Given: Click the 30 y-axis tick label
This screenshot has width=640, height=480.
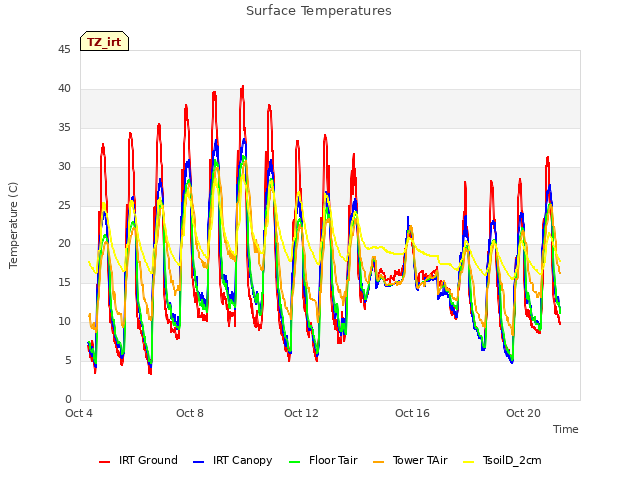Looking at the screenshot, I should (x=64, y=167).
